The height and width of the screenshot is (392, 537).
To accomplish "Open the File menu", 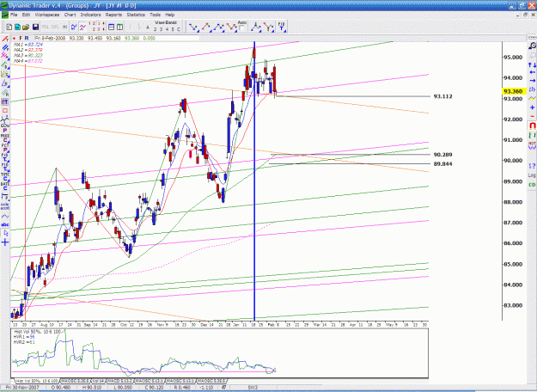I will (14, 15).
